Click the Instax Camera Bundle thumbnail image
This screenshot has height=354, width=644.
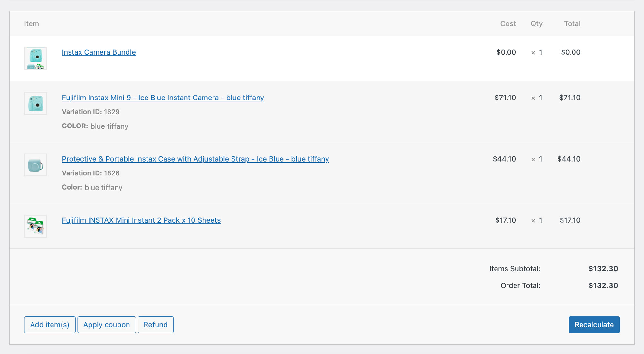36,58
